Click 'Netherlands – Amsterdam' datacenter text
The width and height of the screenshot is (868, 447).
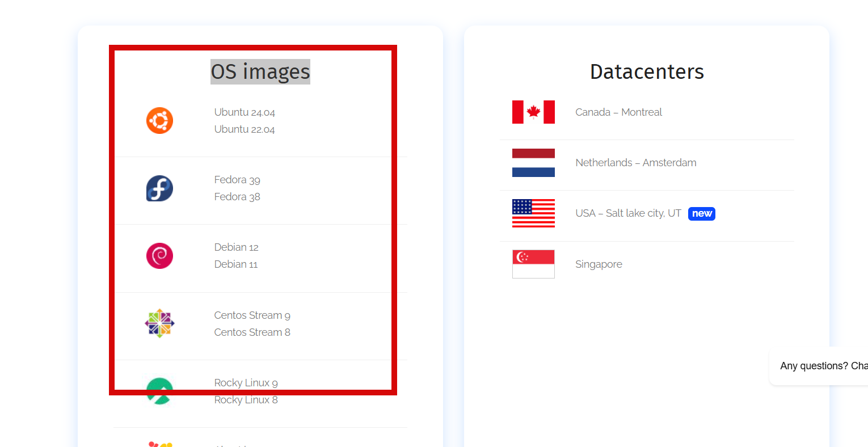636,163
